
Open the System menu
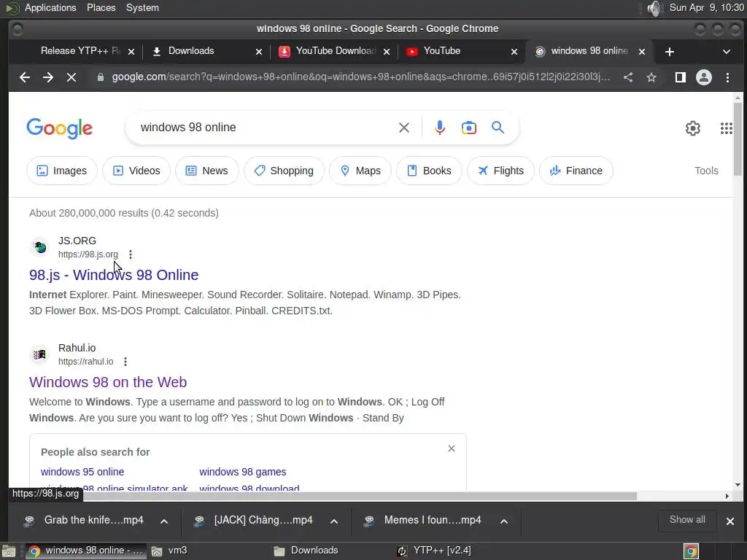[142, 7]
